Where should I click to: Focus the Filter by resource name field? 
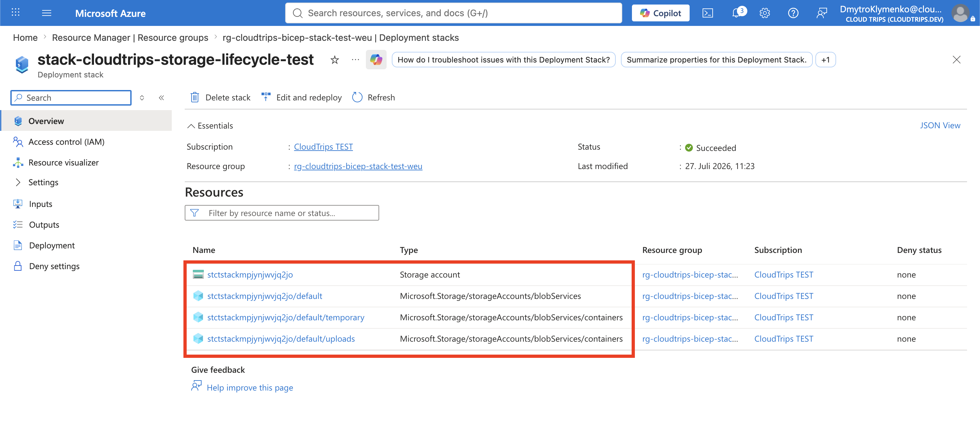[x=282, y=212]
